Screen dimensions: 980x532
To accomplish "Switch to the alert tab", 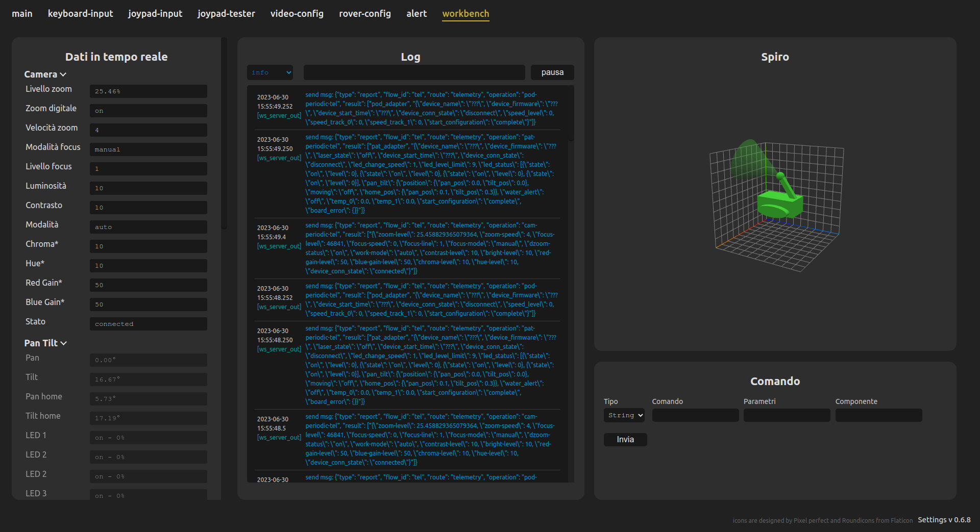I will click(x=416, y=14).
